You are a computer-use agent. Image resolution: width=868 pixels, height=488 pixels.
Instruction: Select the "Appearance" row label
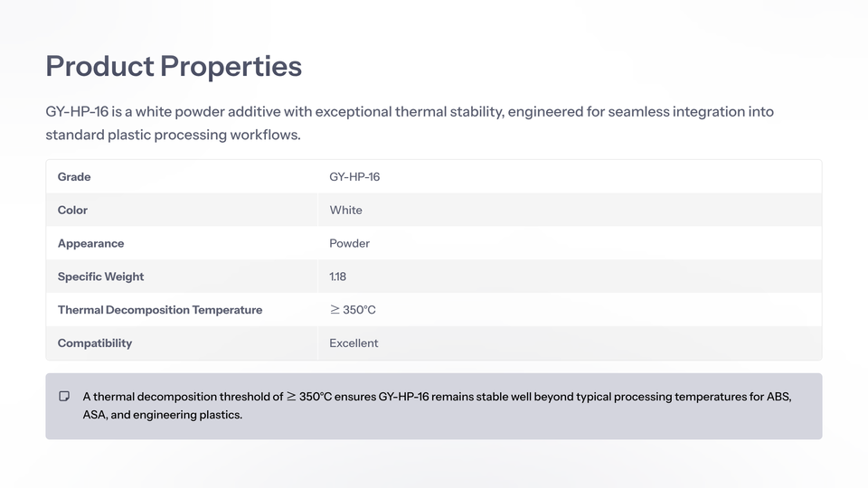click(90, 244)
